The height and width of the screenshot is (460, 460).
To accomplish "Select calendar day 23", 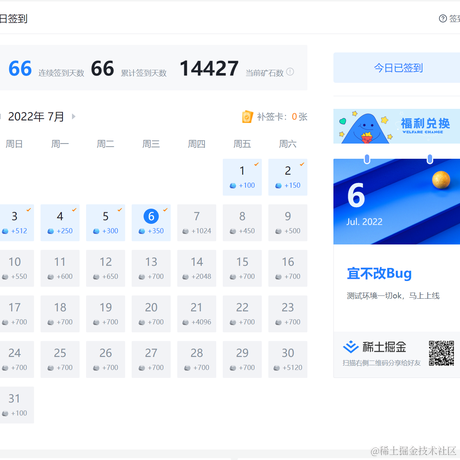I will (x=288, y=314).
